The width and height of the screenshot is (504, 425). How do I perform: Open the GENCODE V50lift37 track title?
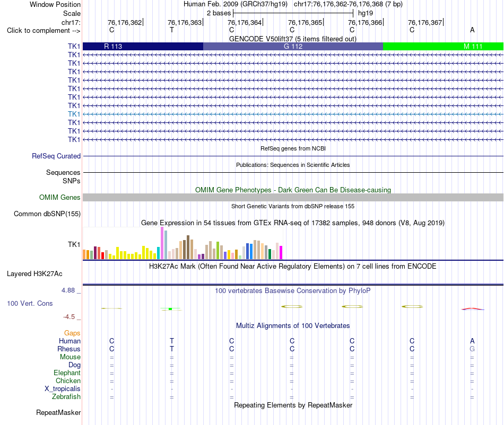(x=293, y=39)
